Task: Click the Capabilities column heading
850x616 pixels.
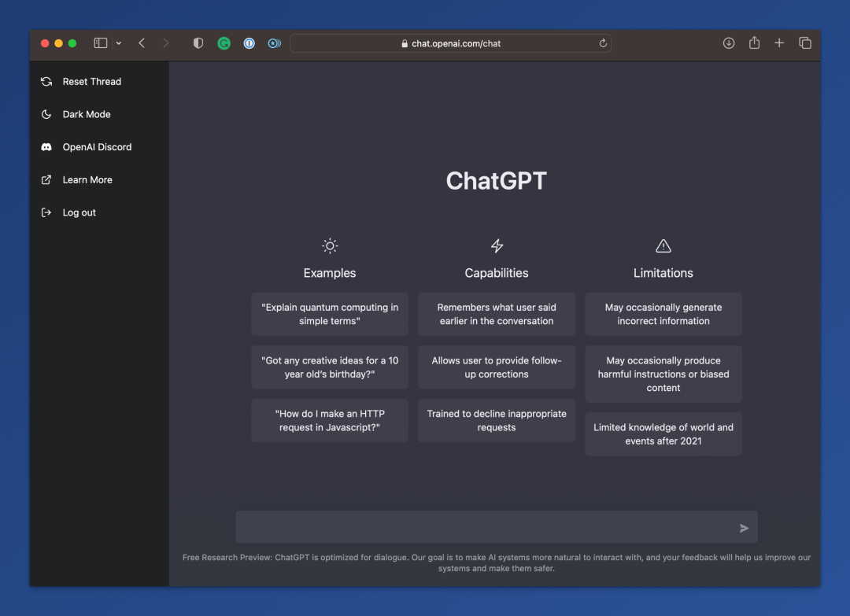Action: [497, 273]
